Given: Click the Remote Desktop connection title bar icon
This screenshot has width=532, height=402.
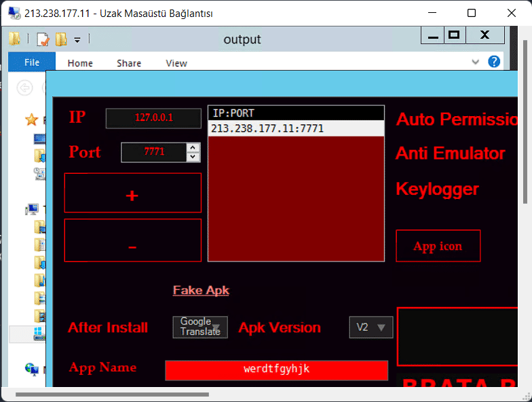Looking at the screenshot, I should pos(14,14).
